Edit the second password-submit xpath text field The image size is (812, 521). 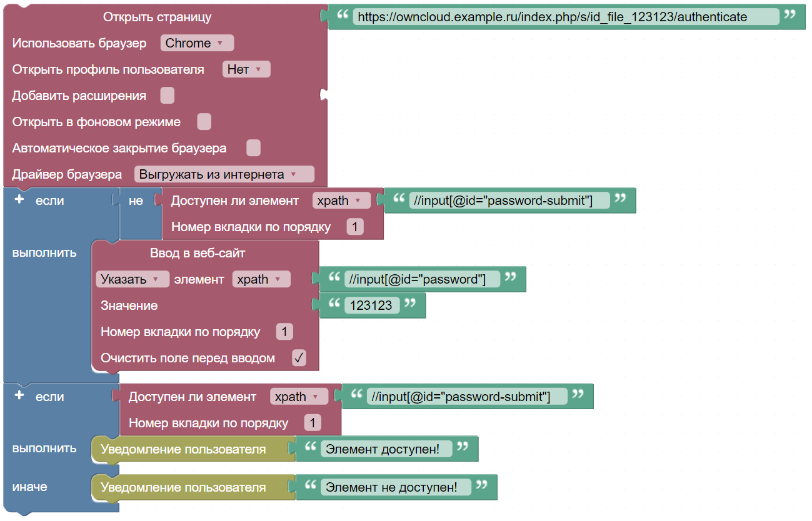click(x=467, y=397)
